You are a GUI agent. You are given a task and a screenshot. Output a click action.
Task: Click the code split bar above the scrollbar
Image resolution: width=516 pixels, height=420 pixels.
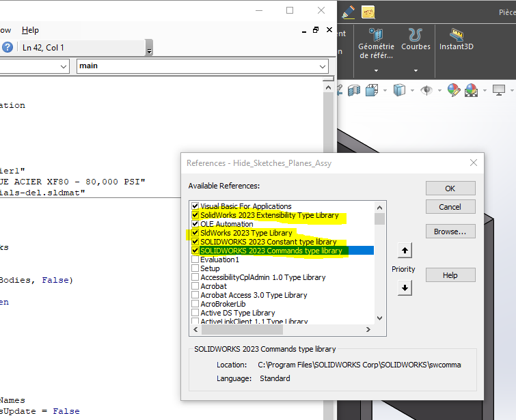328,79
